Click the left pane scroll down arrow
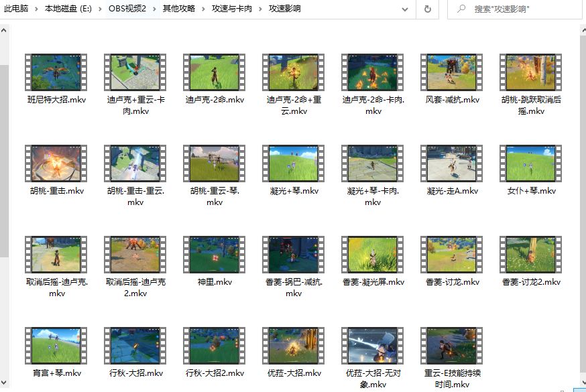586x392 pixels. click(x=4, y=383)
